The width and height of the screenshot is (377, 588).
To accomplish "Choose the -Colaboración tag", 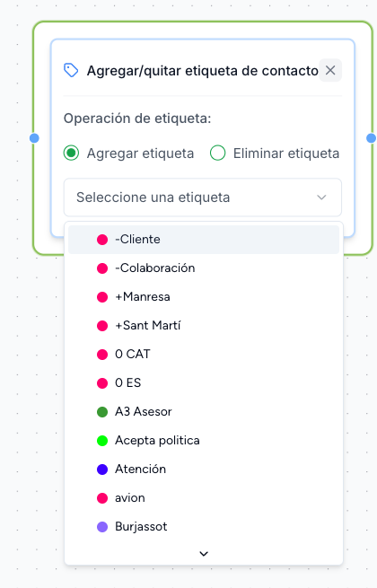I will [204, 268].
